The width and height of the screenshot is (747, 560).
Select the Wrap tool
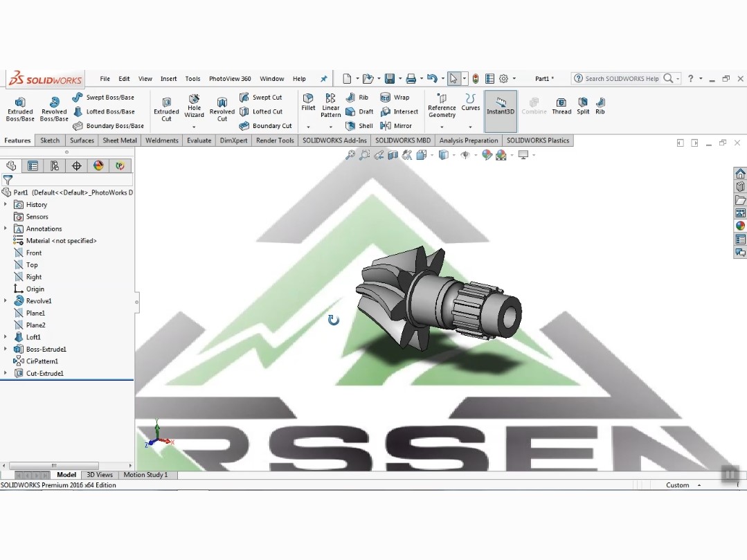pyautogui.click(x=395, y=97)
